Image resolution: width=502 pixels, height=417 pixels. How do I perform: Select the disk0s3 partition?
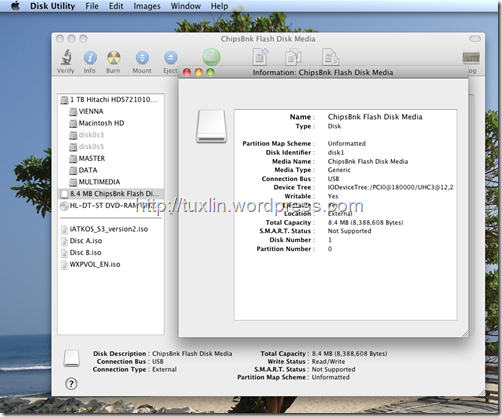(x=111, y=135)
